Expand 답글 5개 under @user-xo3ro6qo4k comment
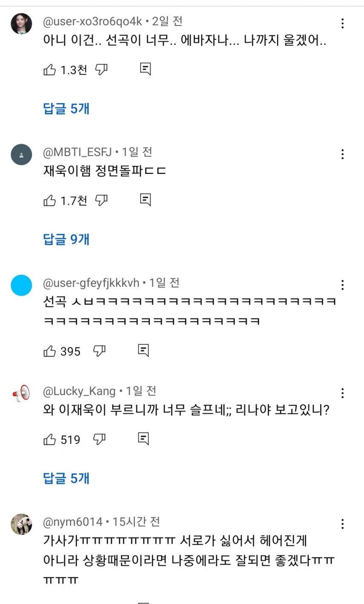364x604 pixels. point(66,108)
